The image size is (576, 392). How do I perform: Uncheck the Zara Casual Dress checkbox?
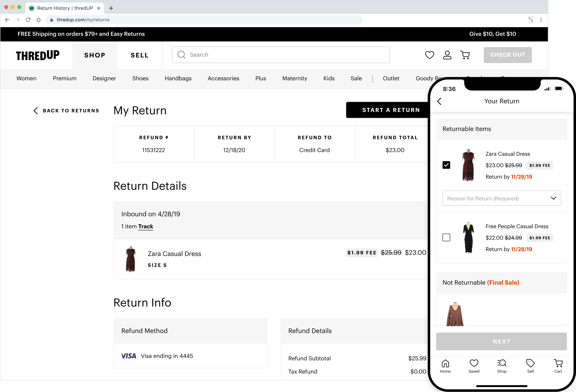(x=446, y=165)
